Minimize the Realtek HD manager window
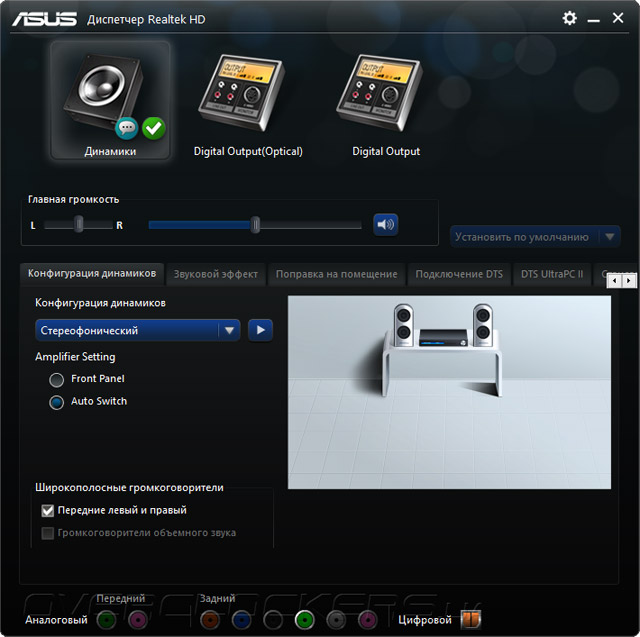The height and width of the screenshot is (637, 640). click(593, 19)
